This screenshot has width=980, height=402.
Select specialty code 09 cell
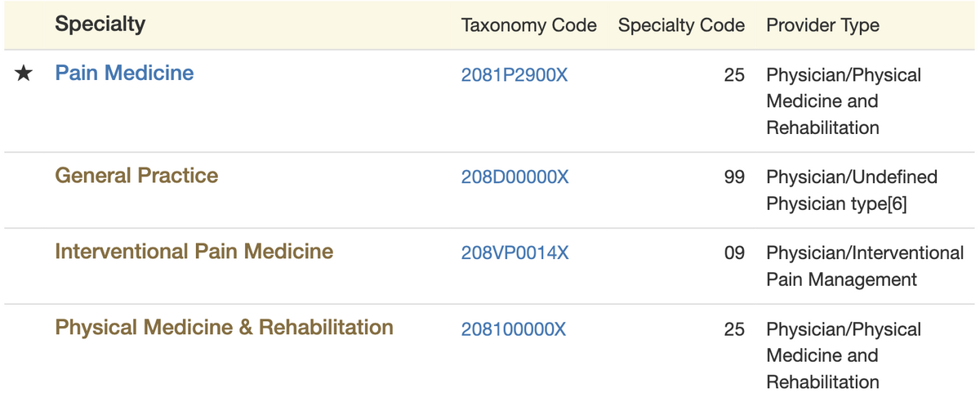734,253
